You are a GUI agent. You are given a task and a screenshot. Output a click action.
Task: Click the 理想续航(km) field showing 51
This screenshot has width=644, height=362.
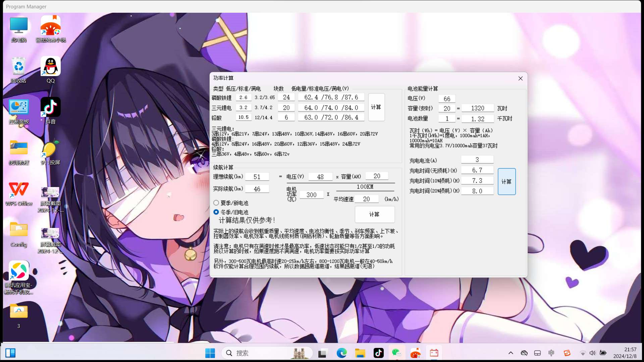point(257,177)
